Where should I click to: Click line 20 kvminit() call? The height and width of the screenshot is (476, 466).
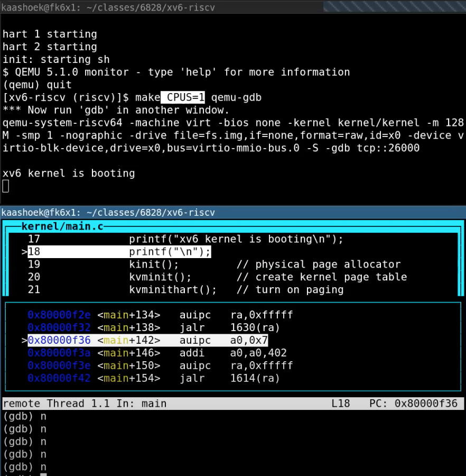160,277
